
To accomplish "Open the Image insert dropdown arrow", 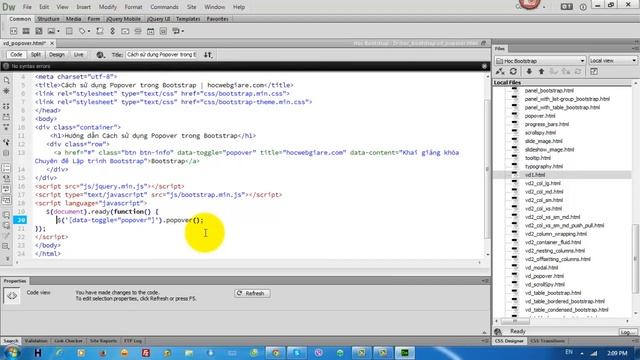I will (x=58, y=31).
